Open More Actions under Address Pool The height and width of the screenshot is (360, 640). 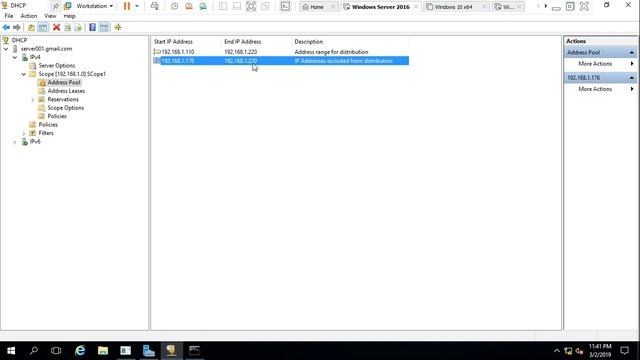coord(595,64)
